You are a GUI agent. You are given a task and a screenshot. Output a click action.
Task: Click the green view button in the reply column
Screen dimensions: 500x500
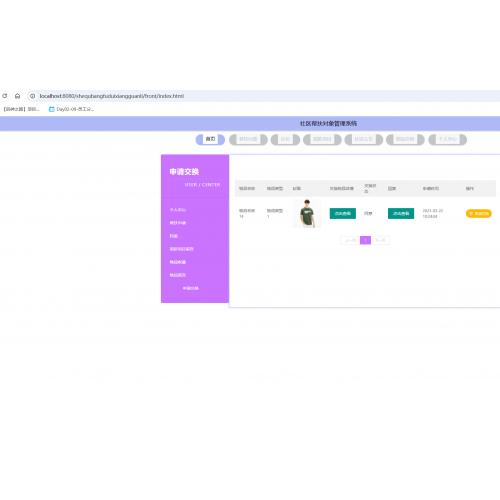pos(401,213)
